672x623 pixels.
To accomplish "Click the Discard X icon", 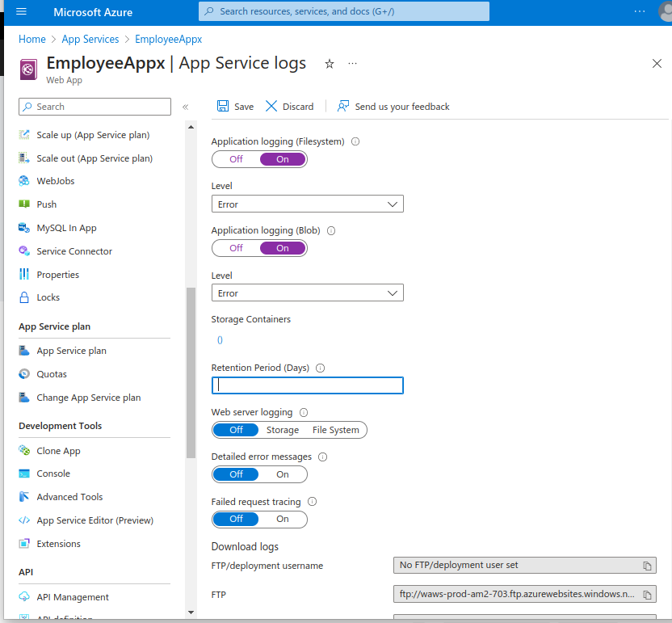I will (x=271, y=106).
